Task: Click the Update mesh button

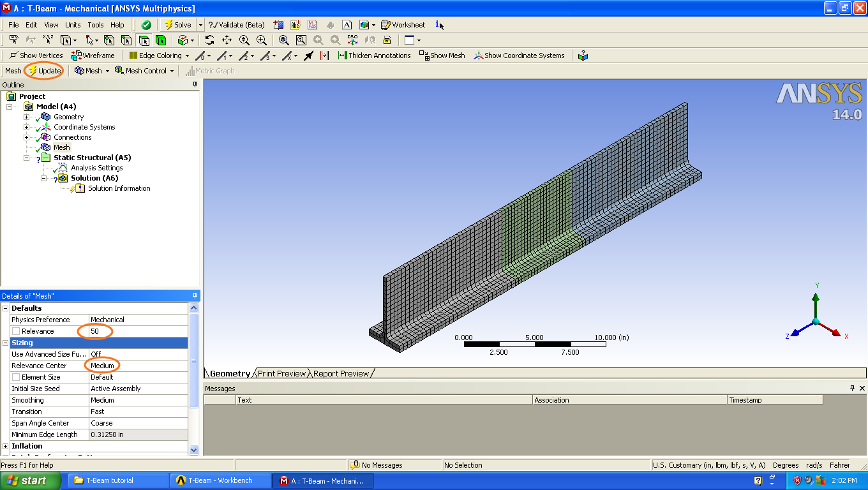Action: tap(44, 71)
